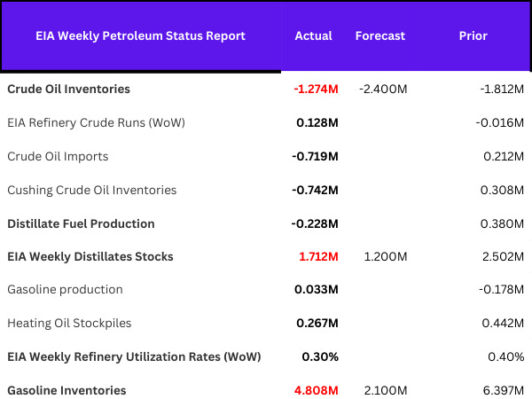Click prior value 2.502M
This screenshot has height=399, width=532.
(x=503, y=256)
